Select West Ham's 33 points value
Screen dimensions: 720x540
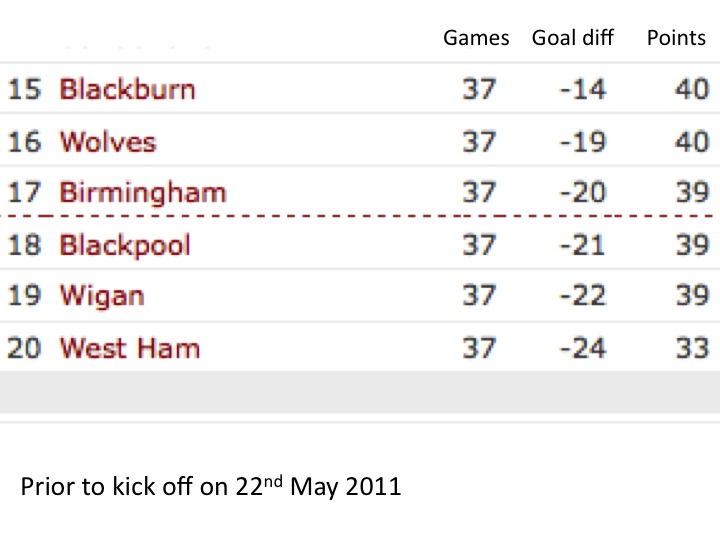[691, 348]
